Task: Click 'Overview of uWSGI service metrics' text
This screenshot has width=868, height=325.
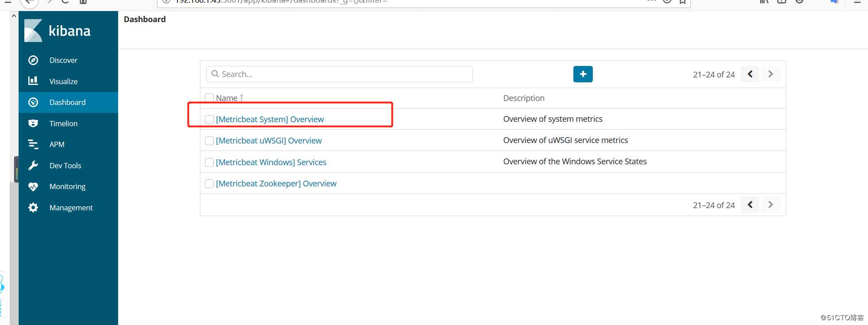Action: tap(565, 140)
